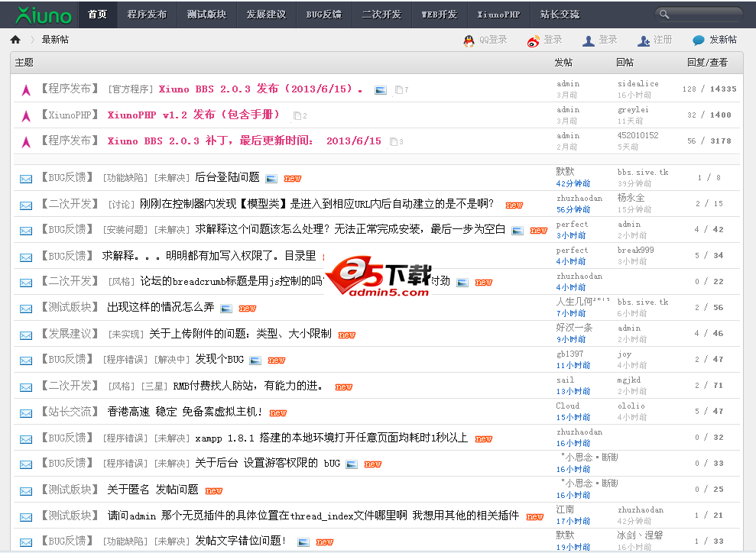The height and width of the screenshot is (553, 756).
Task: Click the Weibo login icon
Action: (x=534, y=41)
